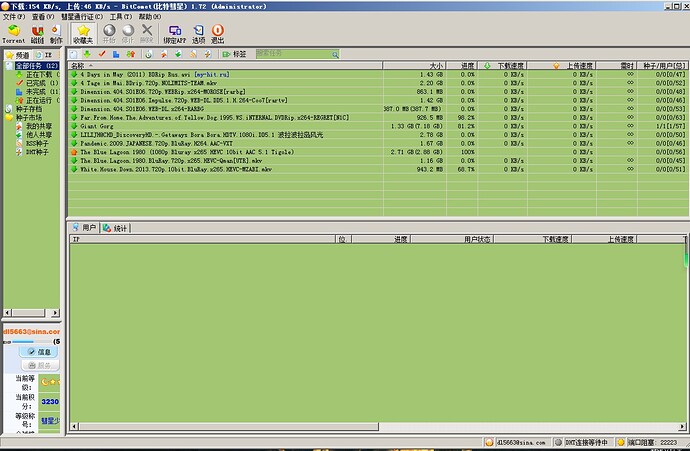Open the 查看(V) menu
Viewport: 690px width, 451px height.
(43, 16)
